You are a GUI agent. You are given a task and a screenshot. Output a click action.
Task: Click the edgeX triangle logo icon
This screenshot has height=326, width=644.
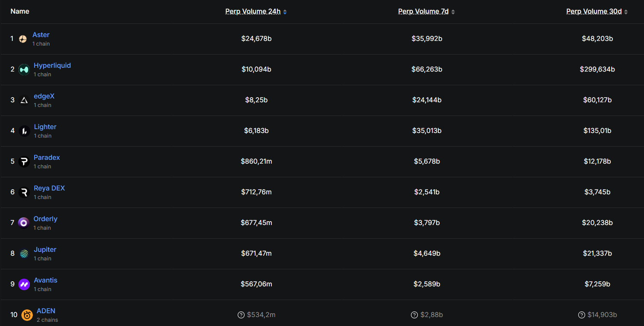24,100
